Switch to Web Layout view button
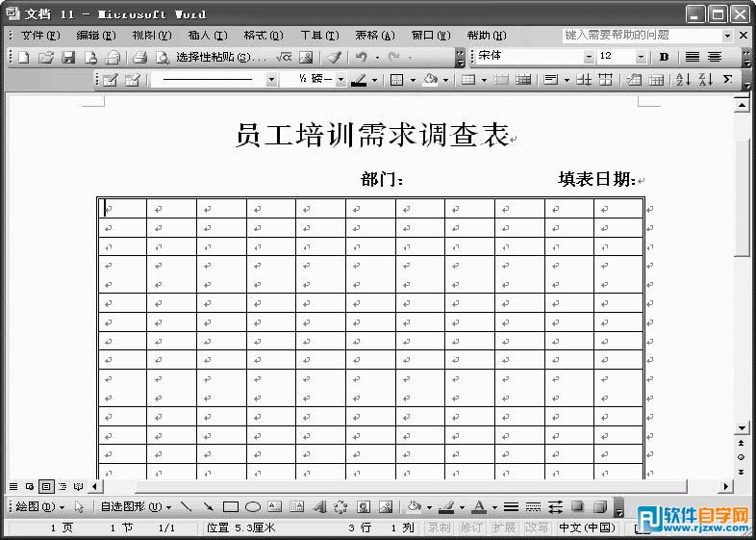756x540 pixels. (x=30, y=486)
